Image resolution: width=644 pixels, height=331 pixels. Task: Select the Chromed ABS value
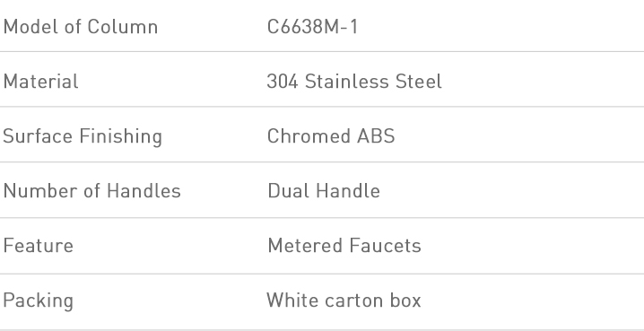(331, 136)
